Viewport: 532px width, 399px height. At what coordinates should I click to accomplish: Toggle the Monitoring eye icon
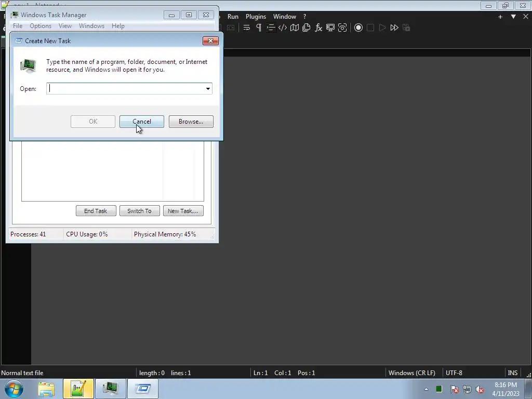[342, 28]
